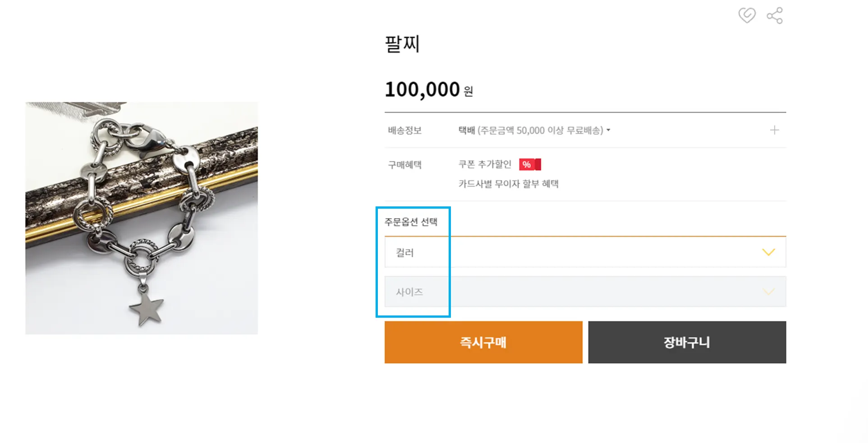Viewport: 868px width, 443px height.
Task: Click the 구매혜택 row label
Action: pos(404,165)
